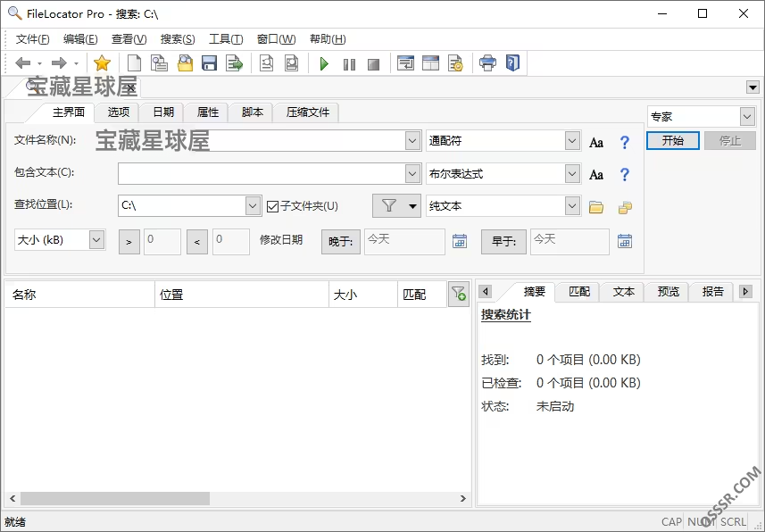The image size is (765, 532).
Task: Sort results by 大小 column header
Action: pos(363,295)
